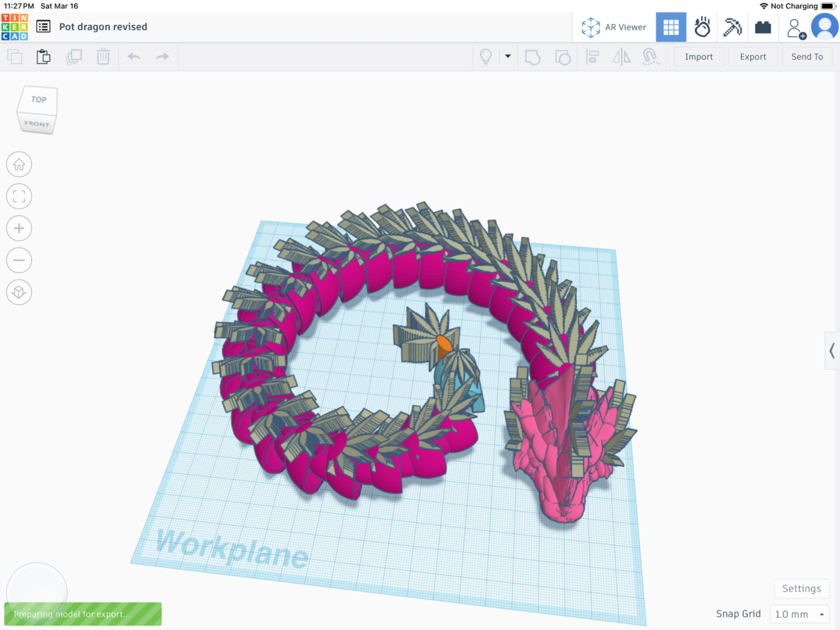Open the Export menu
840x630 pixels.
[752, 56]
